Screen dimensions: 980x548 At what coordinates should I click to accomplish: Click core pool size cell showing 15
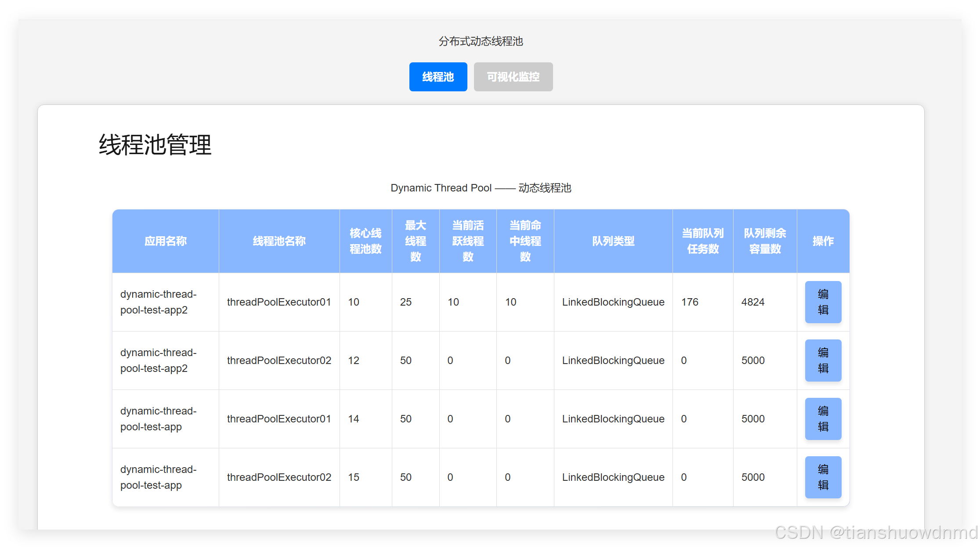[x=354, y=477]
